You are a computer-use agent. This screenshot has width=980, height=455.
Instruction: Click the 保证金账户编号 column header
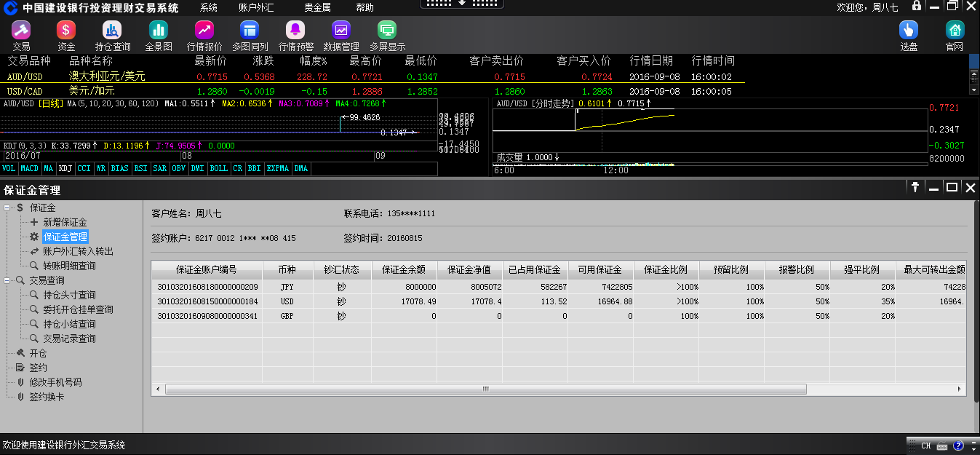pos(207,269)
